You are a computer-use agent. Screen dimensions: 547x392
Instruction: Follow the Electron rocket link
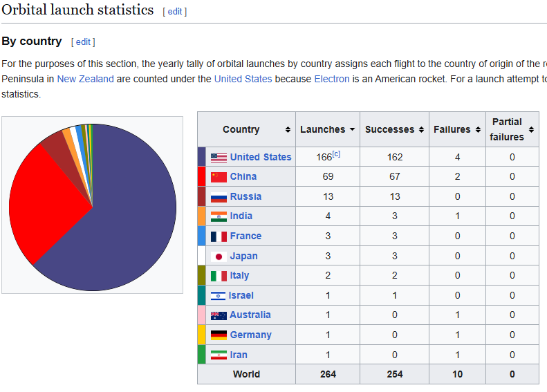click(x=332, y=79)
